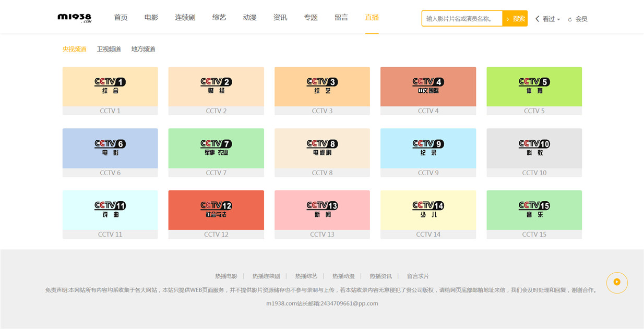Screen dimensions: 644x329
Task: Open the CCTV 11 戏曲 channel thumbnail
Action: pos(110,210)
